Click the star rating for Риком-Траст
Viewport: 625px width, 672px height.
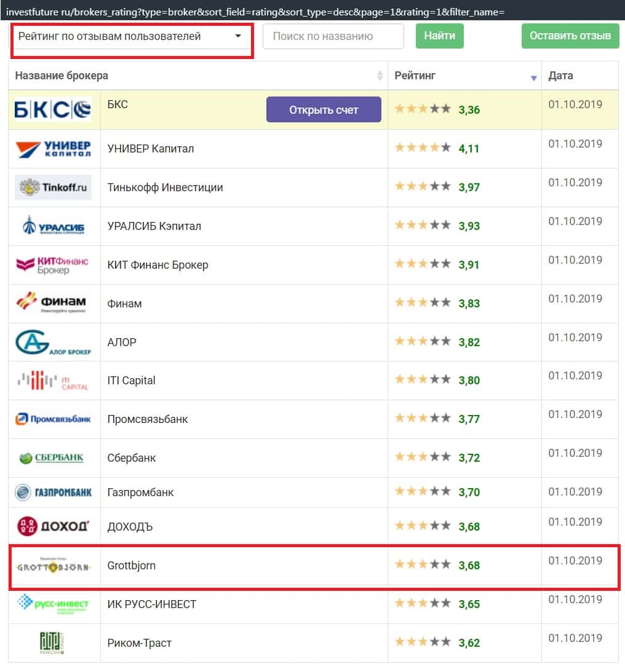tap(423, 642)
